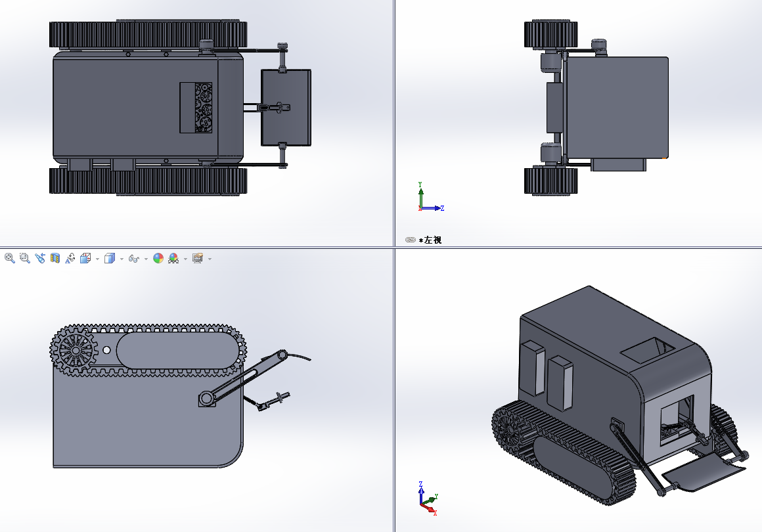Select the drive sprocket gear in the side view

(74, 350)
